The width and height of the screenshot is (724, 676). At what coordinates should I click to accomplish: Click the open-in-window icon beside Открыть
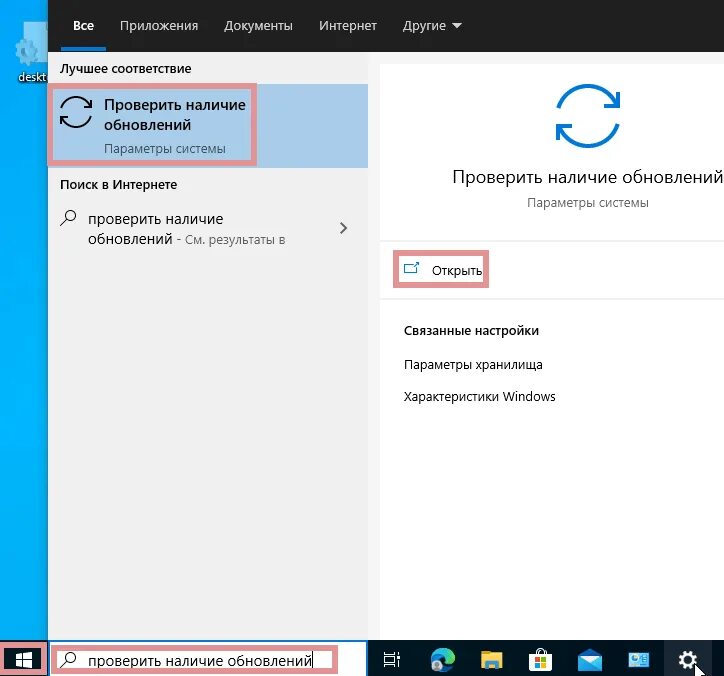(411, 268)
